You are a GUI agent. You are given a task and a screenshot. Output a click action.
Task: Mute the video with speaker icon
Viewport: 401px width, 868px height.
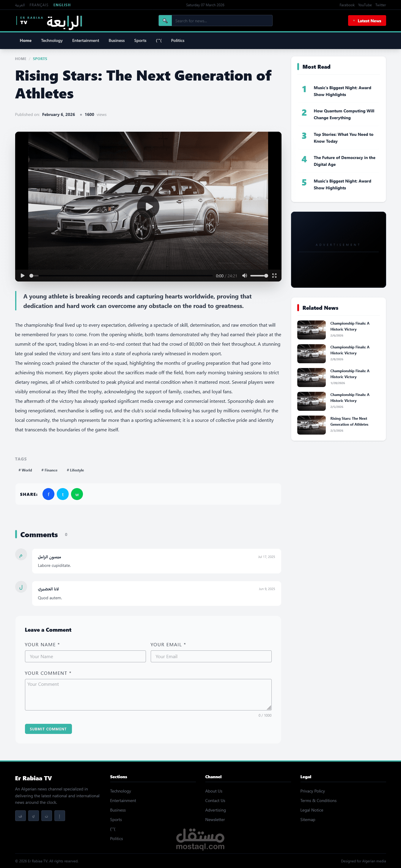point(245,276)
